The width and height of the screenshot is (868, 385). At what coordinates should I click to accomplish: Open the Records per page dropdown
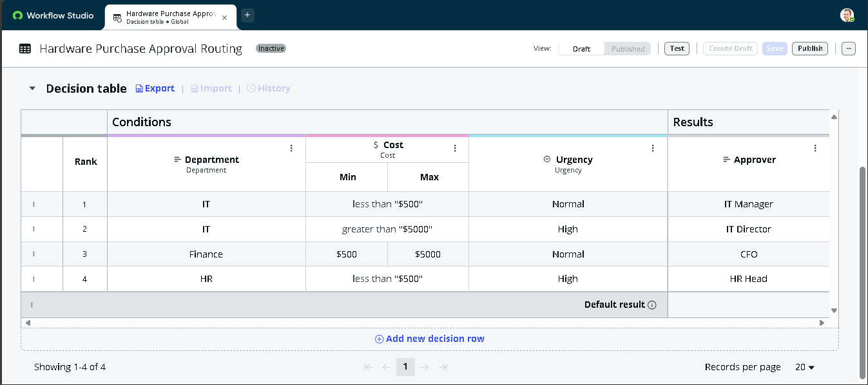pyautogui.click(x=804, y=367)
